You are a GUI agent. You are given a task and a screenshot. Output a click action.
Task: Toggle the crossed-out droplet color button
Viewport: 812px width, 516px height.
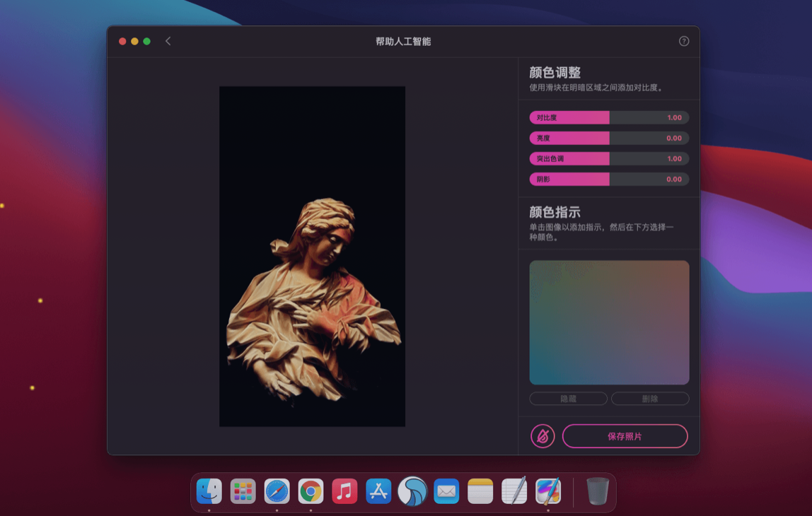pyautogui.click(x=543, y=436)
